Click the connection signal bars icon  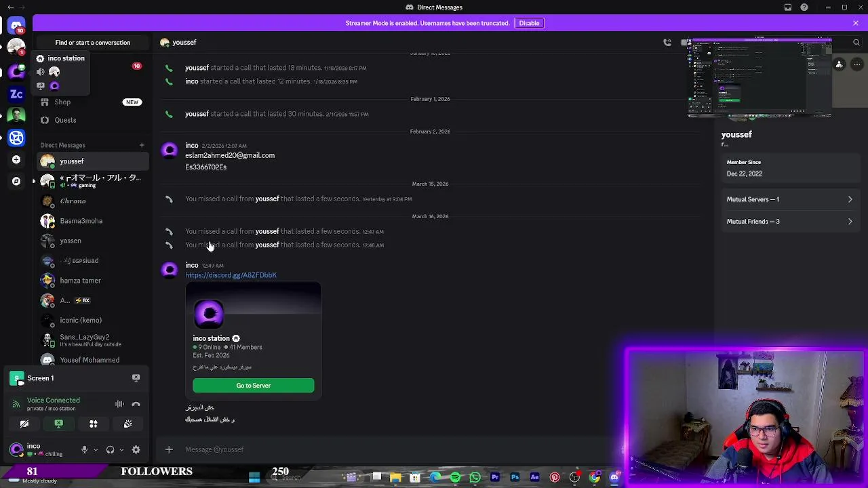click(x=16, y=404)
